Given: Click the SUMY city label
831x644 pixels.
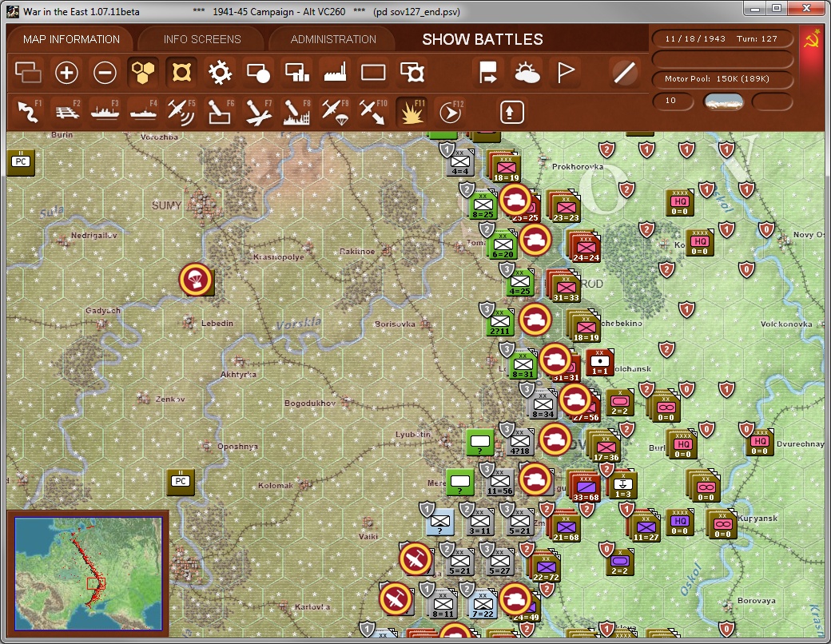Looking at the screenshot, I should click(166, 205).
